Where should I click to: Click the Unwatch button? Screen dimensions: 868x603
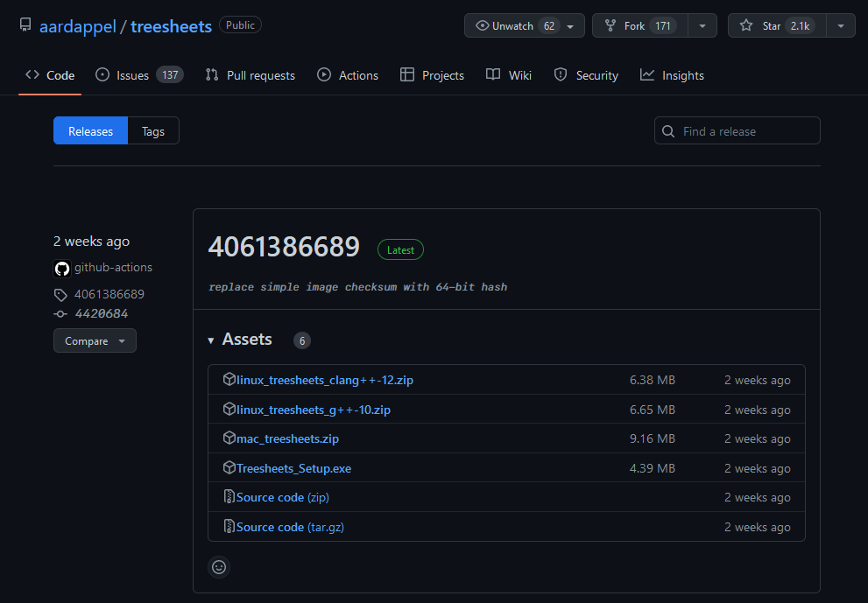tap(525, 25)
